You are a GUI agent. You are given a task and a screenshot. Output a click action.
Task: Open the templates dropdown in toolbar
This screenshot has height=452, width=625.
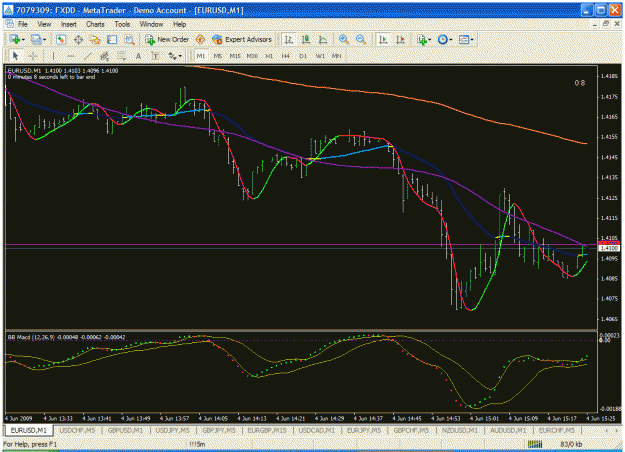(472, 40)
